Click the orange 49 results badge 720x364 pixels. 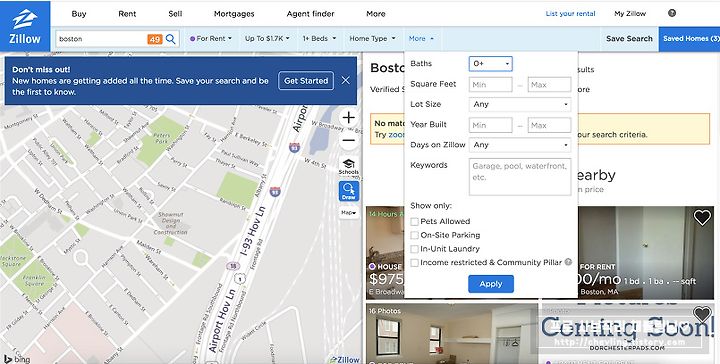(x=155, y=39)
